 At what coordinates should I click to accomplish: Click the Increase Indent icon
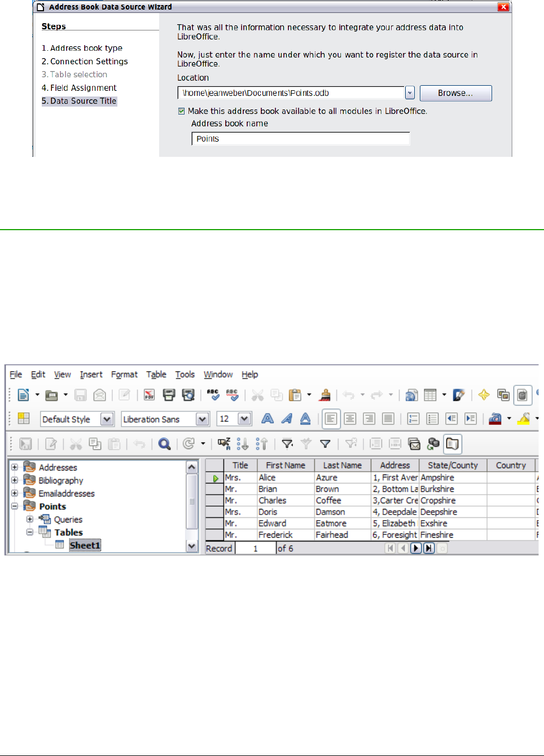[471, 419]
